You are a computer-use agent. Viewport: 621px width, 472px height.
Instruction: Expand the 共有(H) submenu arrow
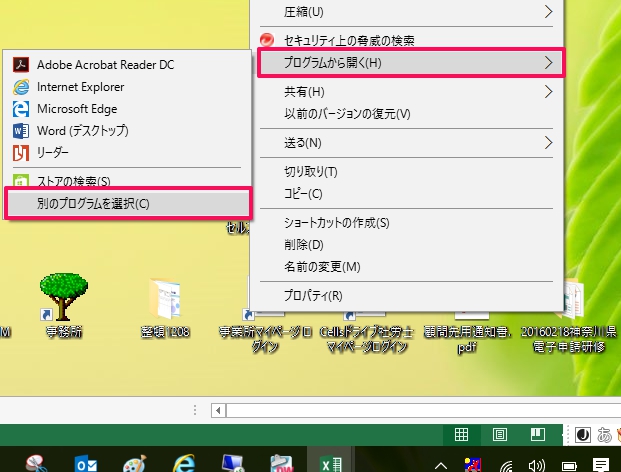pos(549,92)
